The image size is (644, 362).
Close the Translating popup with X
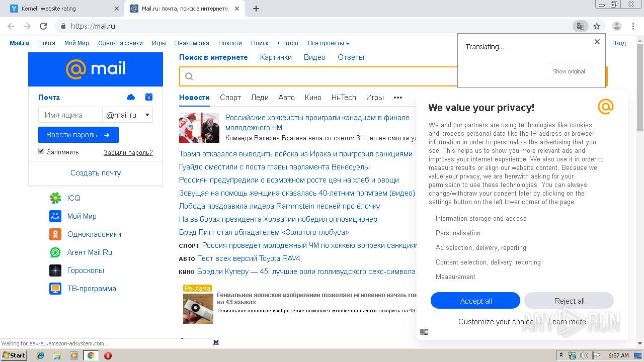point(597,42)
